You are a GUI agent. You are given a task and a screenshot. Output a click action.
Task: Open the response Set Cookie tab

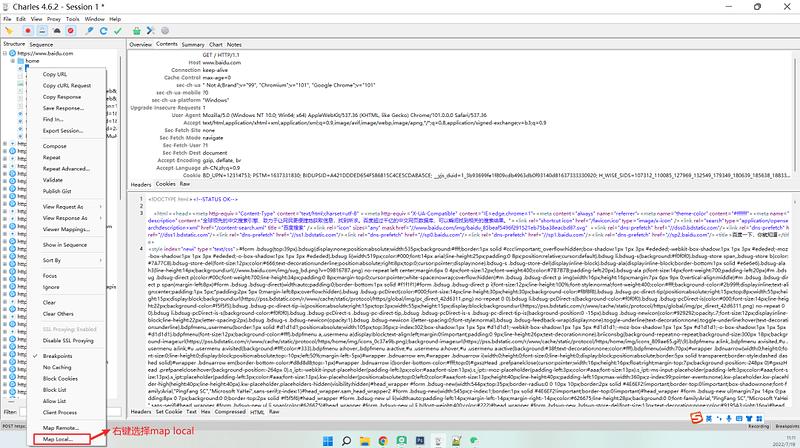point(169,411)
